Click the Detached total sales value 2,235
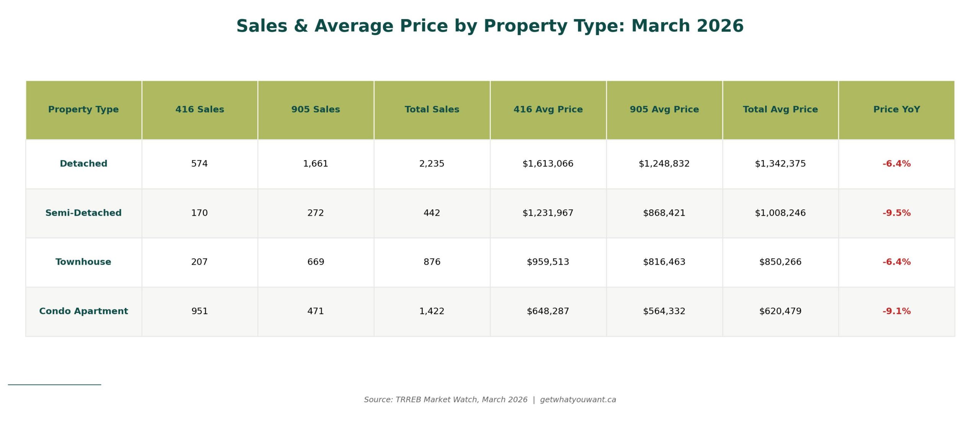The height and width of the screenshot is (425, 980). (x=432, y=164)
